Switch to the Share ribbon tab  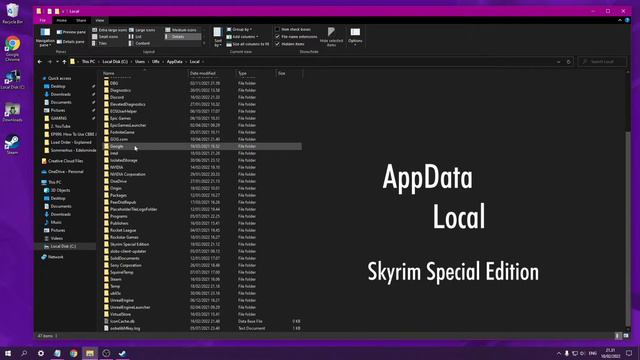[81, 20]
